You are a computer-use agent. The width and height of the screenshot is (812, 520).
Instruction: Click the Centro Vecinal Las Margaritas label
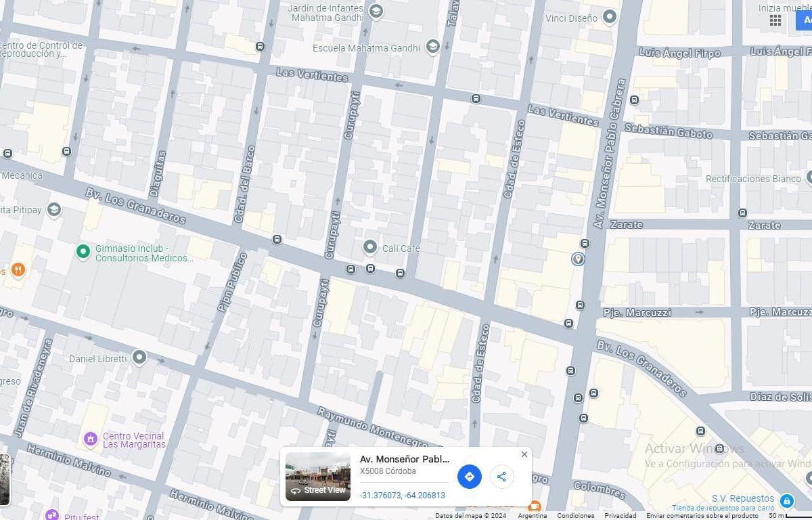click(x=134, y=440)
